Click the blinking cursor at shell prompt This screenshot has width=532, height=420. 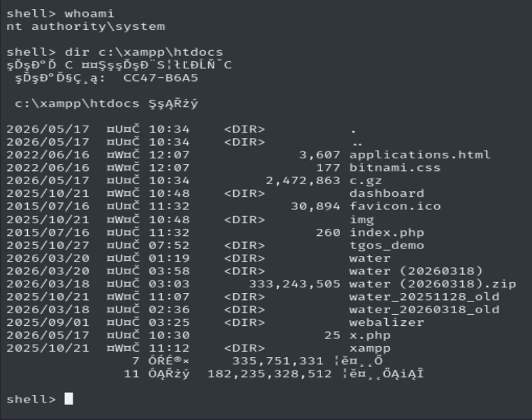[69, 398]
